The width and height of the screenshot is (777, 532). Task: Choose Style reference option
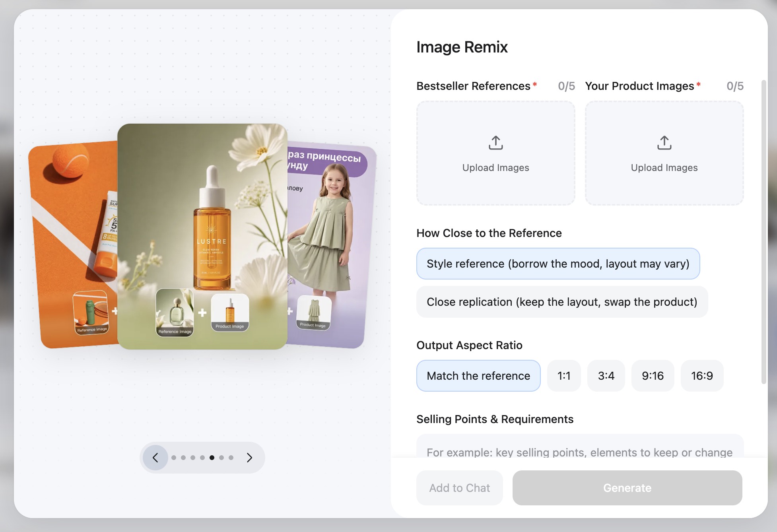[x=558, y=264]
